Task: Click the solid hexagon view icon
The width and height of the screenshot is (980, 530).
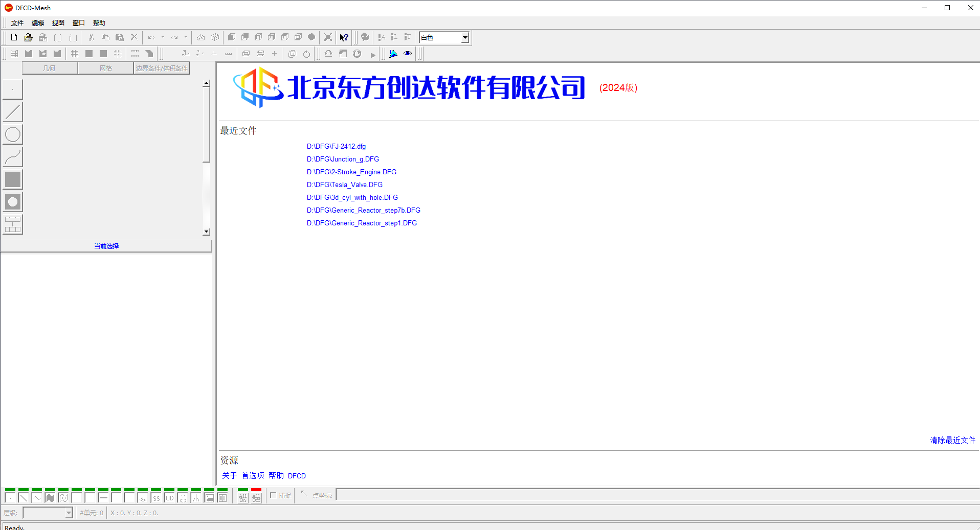Action: [311, 37]
